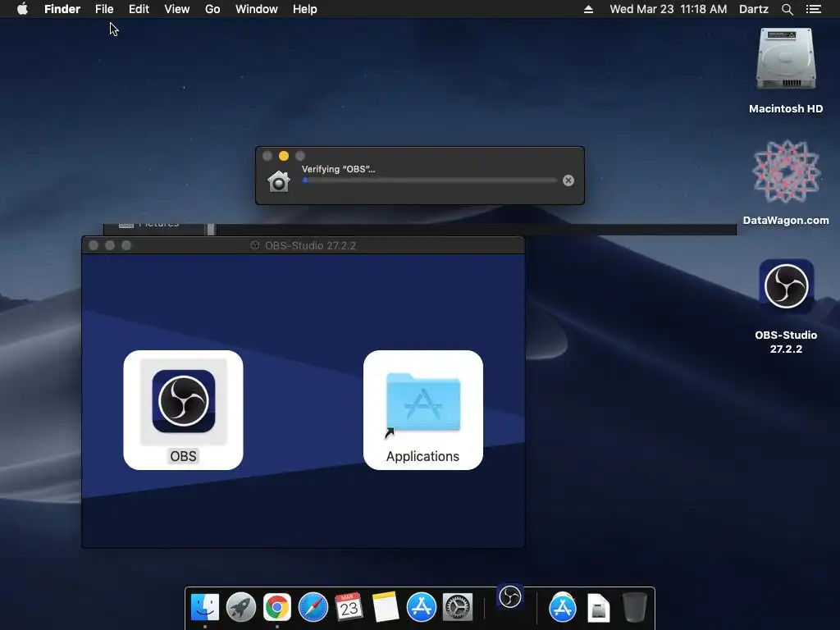The image size is (840, 630).
Task: Open the OBS-Studio 27.2.2 desktop volume
Action: pyautogui.click(x=786, y=286)
